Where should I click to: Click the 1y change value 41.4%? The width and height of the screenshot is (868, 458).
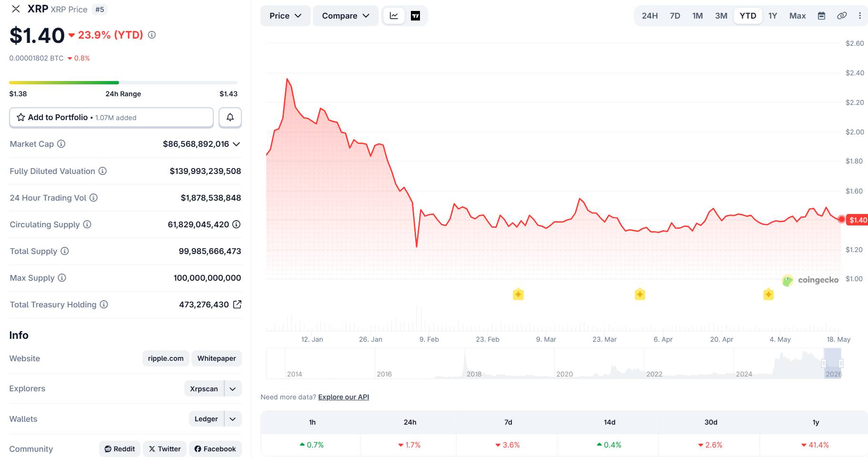815,445
